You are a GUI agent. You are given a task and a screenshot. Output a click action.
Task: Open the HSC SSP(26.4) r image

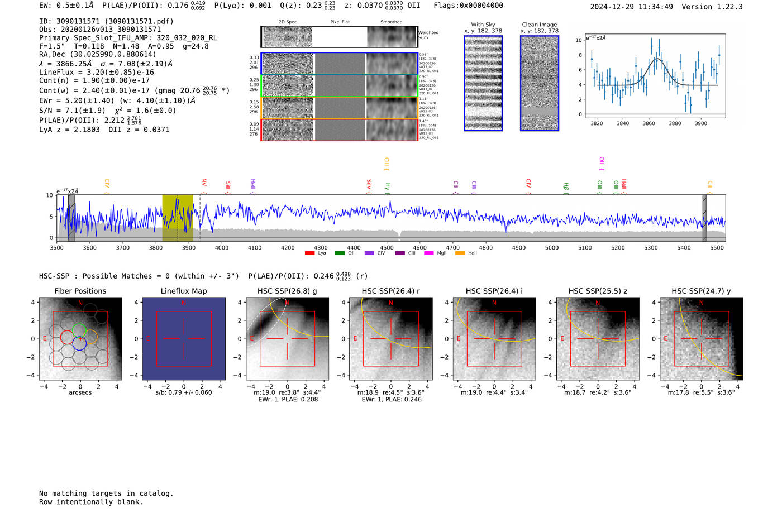(x=391, y=339)
